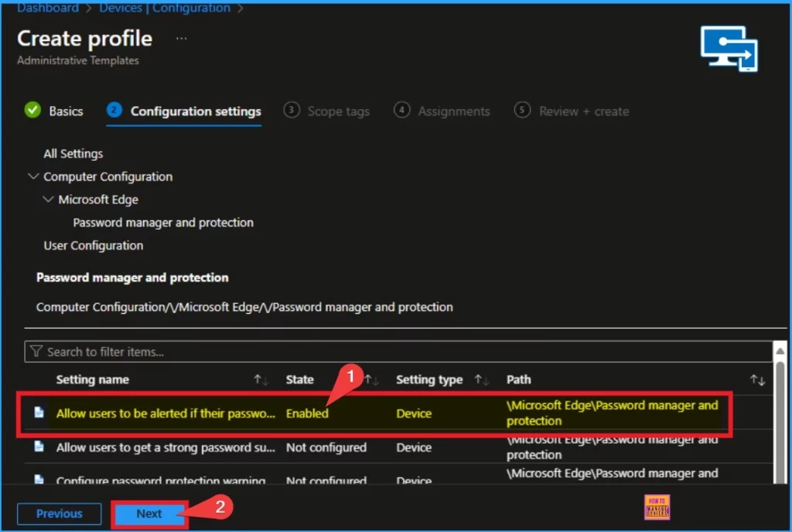Sort by the State column header
The height and width of the screenshot is (532, 792).
click(x=299, y=380)
